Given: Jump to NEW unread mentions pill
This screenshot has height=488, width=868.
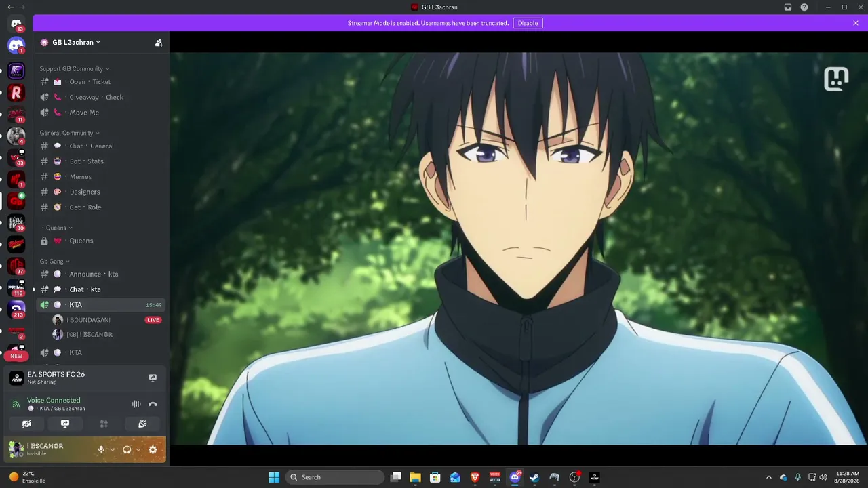Looking at the screenshot, I should coord(16,356).
